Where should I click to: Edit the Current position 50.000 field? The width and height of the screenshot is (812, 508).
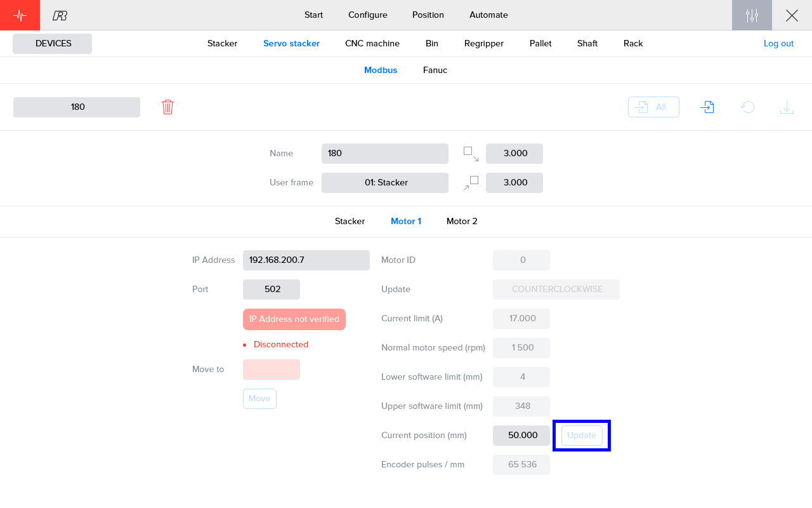[x=521, y=436]
